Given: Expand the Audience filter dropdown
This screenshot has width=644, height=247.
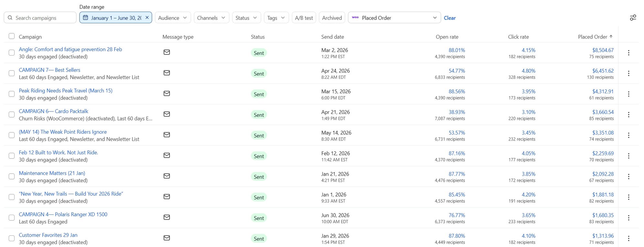Looking at the screenshot, I should [x=173, y=18].
